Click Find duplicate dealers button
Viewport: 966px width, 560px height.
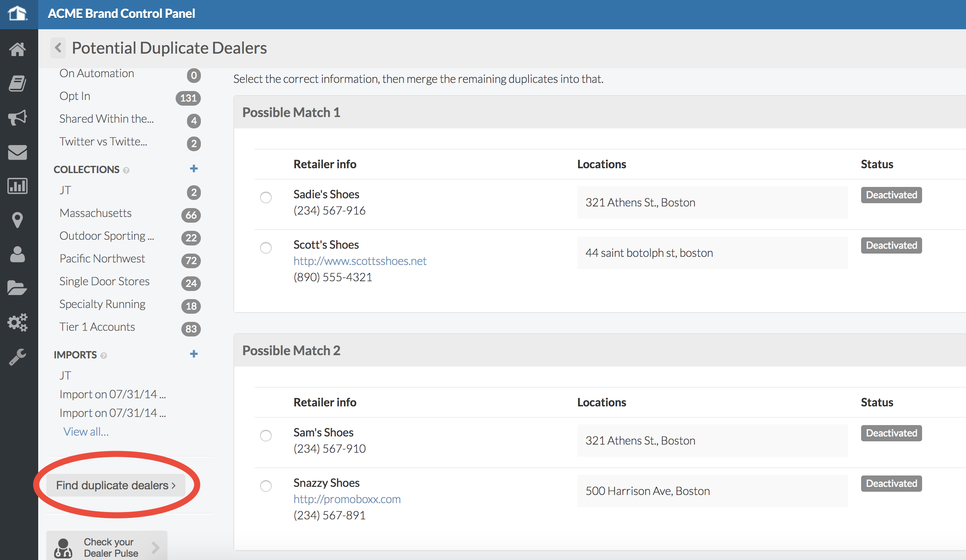[x=116, y=485]
